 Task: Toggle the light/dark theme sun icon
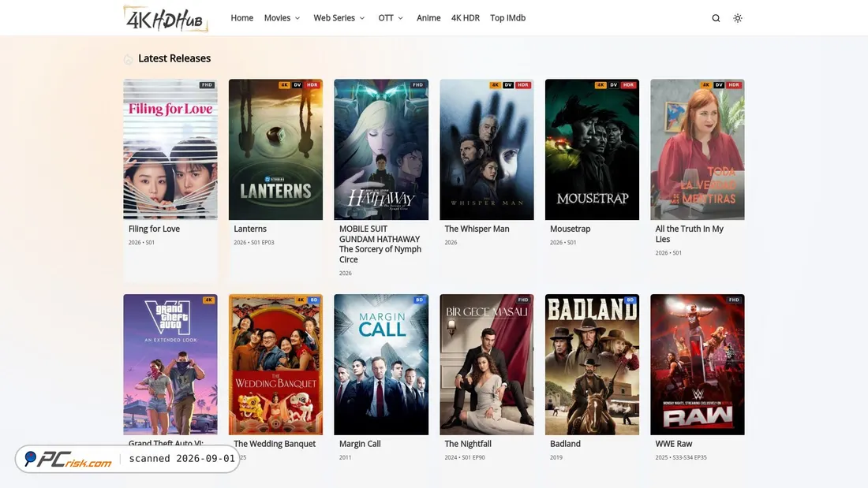pyautogui.click(x=737, y=18)
